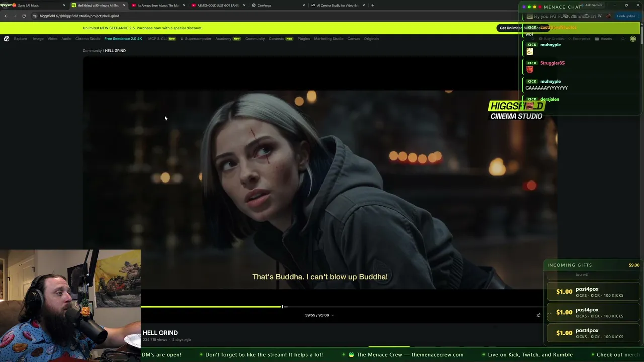The height and width of the screenshot is (362, 644).
Task: Click Struggler85's emote image in chat
Action: 529,70
